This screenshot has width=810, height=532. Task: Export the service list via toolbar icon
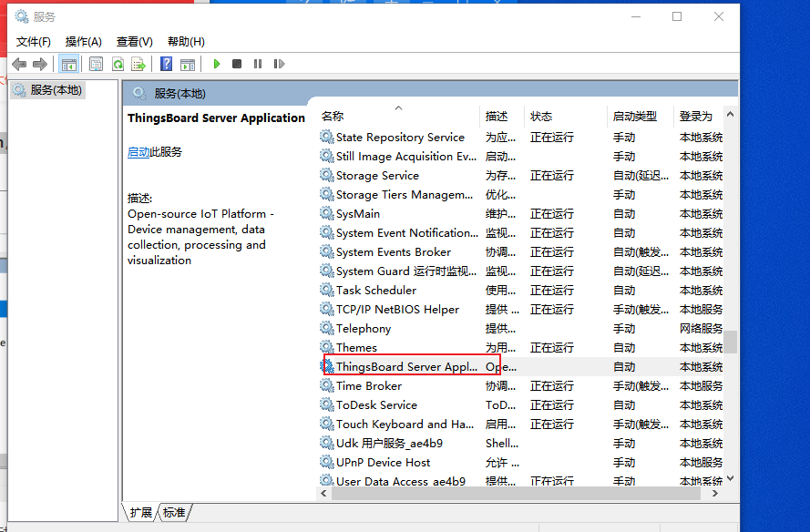139,64
